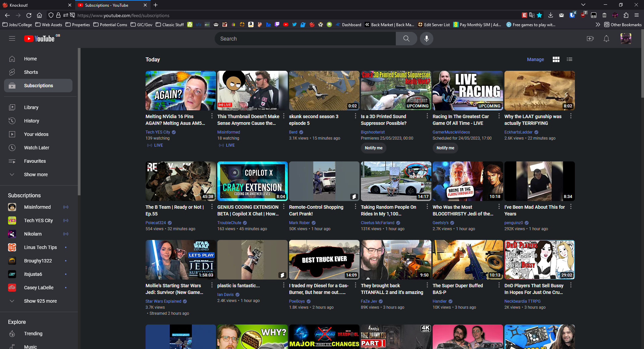This screenshot has height=349, width=644.
Task: Open penguinz0 channel link
Action: [514, 223]
